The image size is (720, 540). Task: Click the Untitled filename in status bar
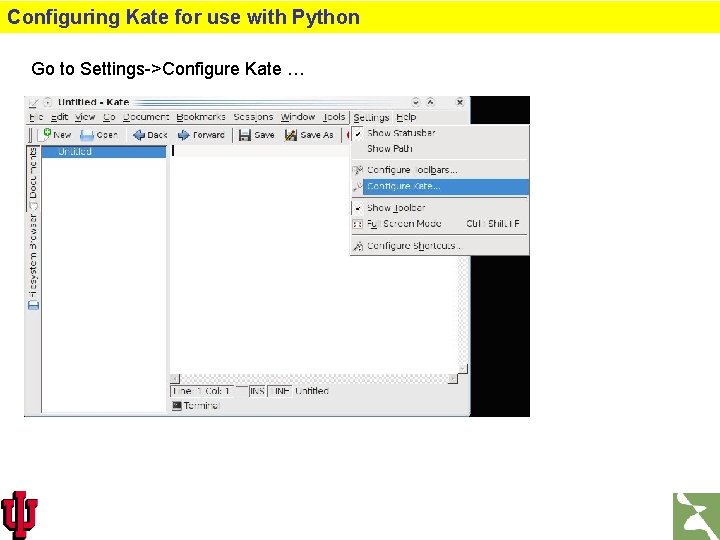pos(312,391)
